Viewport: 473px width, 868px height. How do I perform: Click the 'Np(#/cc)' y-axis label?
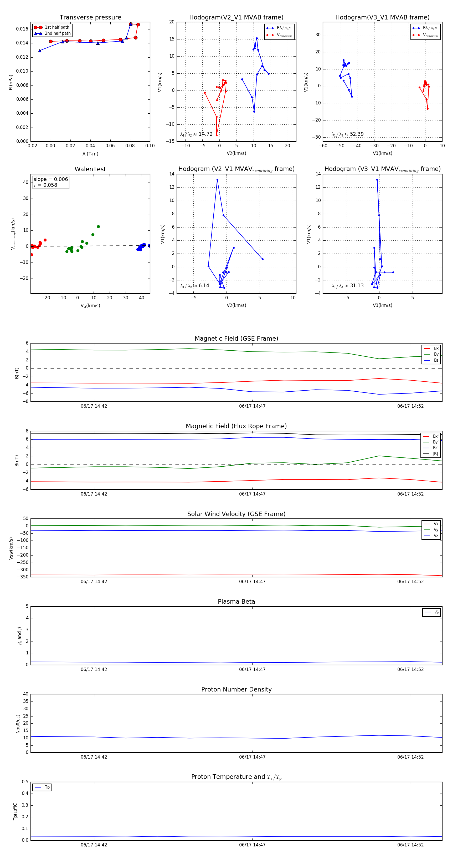tap(18, 723)
